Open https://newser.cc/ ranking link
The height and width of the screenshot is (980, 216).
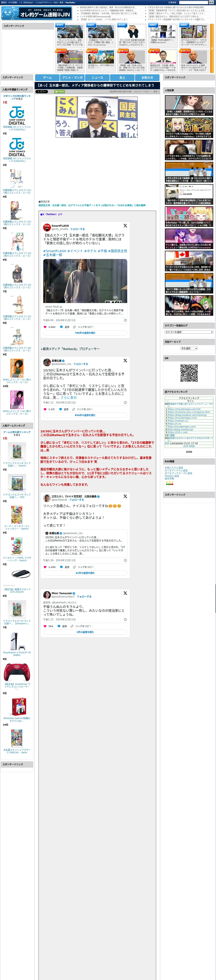pyautogui.click(x=178, y=421)
